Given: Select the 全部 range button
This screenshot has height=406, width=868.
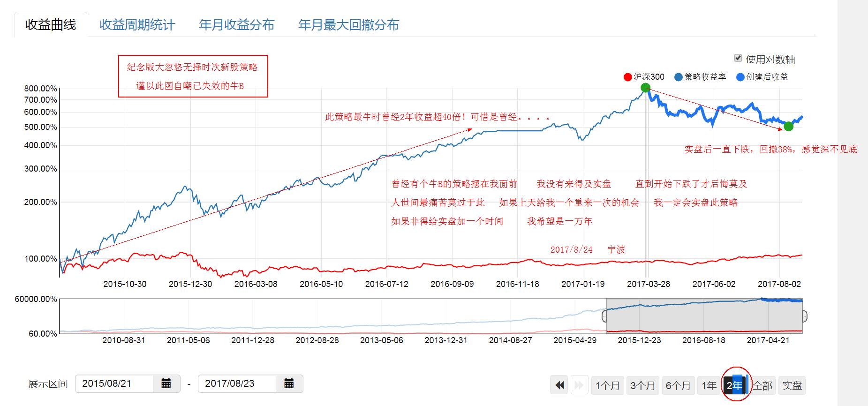Looking at the screenshot, I should point(762,385).
